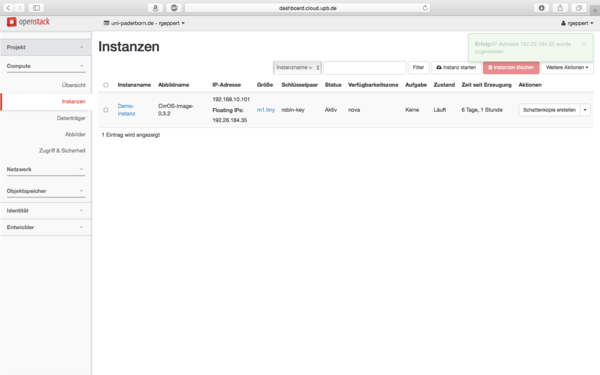Toggle the Safari sidebar icon

point(36,8)
